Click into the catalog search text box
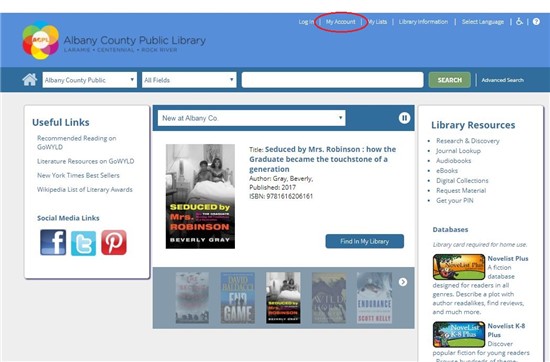The width and height of the screenshot is (550, 362). [333, 80]
